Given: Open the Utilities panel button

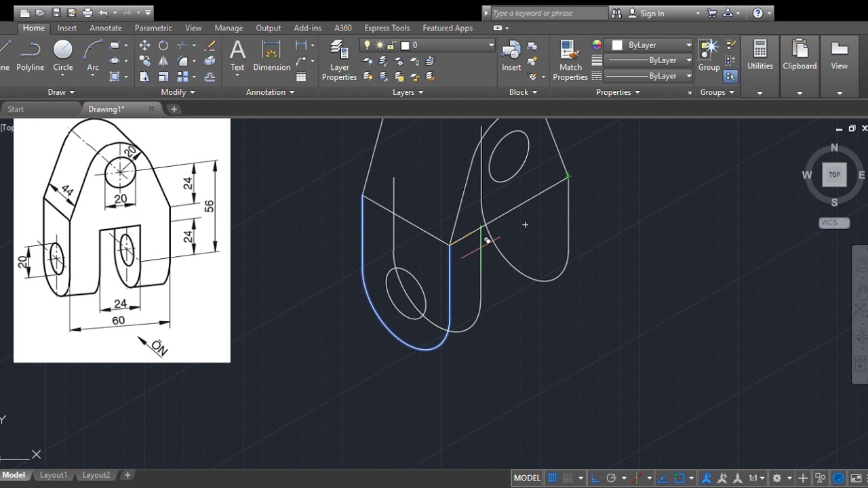Looking at the screenshot, I should tap(759, 56).
